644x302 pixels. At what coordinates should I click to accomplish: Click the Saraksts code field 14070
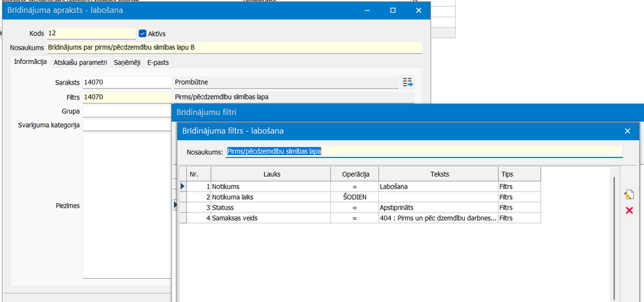pyautogui.click(x=127, y=82)
